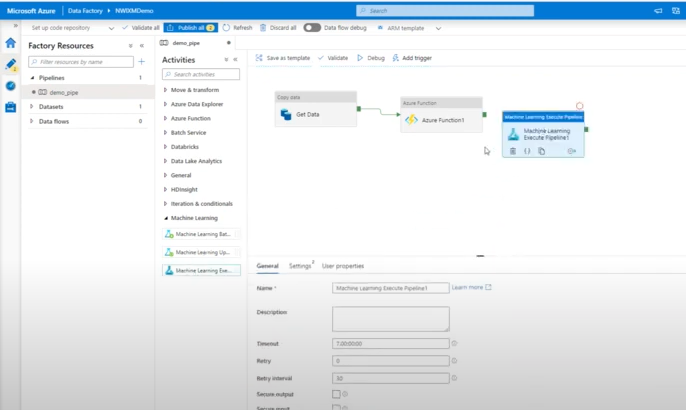Click the Search activities field
The image size is (686, 410).
click(201, 74)
